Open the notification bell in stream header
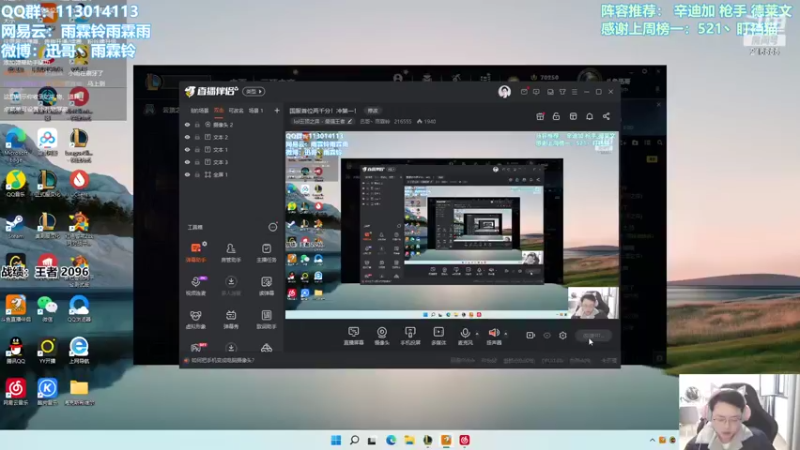Screen dimensions: 800x450 (x=589, y=116)
